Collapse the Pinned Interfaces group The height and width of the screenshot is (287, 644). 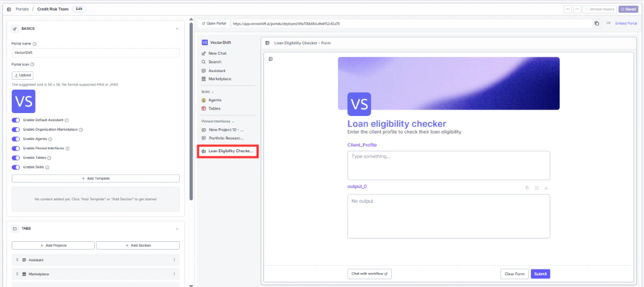pyautogui.click(x=233, y=122)
